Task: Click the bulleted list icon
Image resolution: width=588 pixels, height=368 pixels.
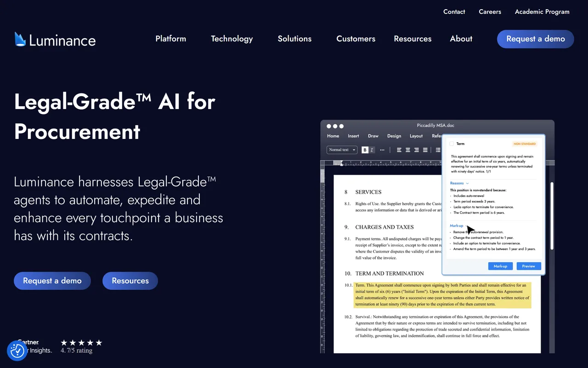Action: (x=438, y=149)
